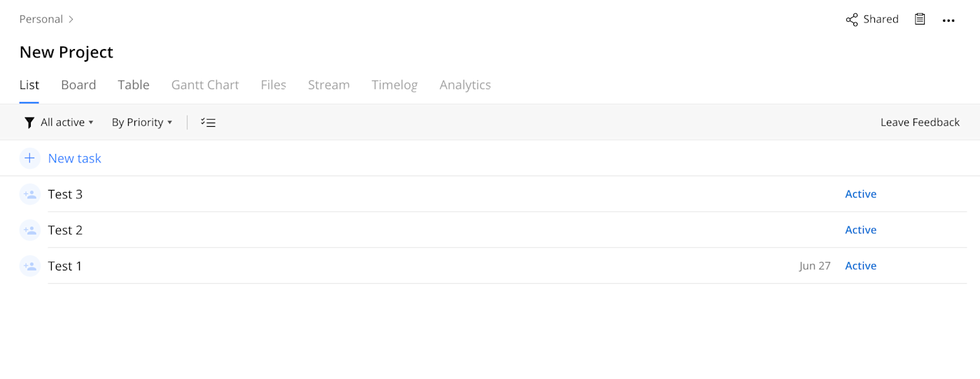
Task: Toggle the checklist view icon in toolbar
Action: coord(208,123)
